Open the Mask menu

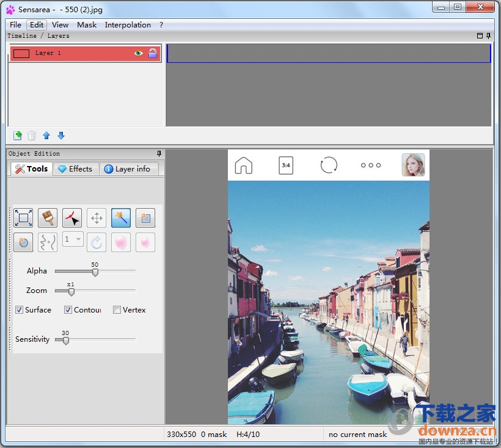pyautogui.click(x=87, y=25)
